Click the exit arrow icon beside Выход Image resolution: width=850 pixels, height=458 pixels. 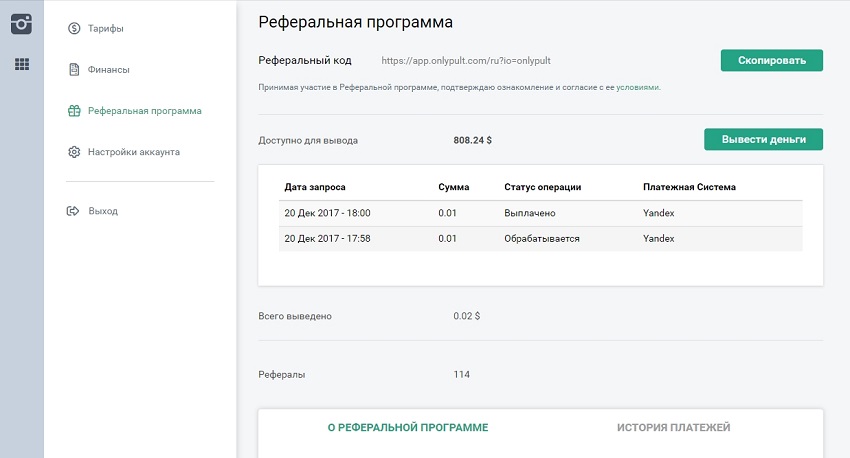pyautogui.click(x=73, y=211)
